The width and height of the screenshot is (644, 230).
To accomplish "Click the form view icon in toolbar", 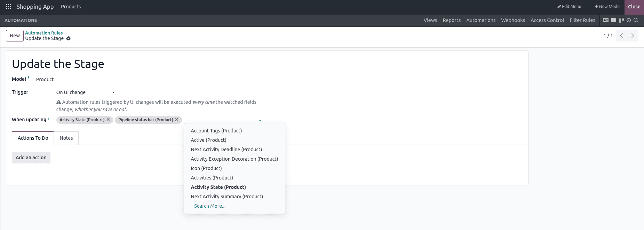I will (606, 20).
